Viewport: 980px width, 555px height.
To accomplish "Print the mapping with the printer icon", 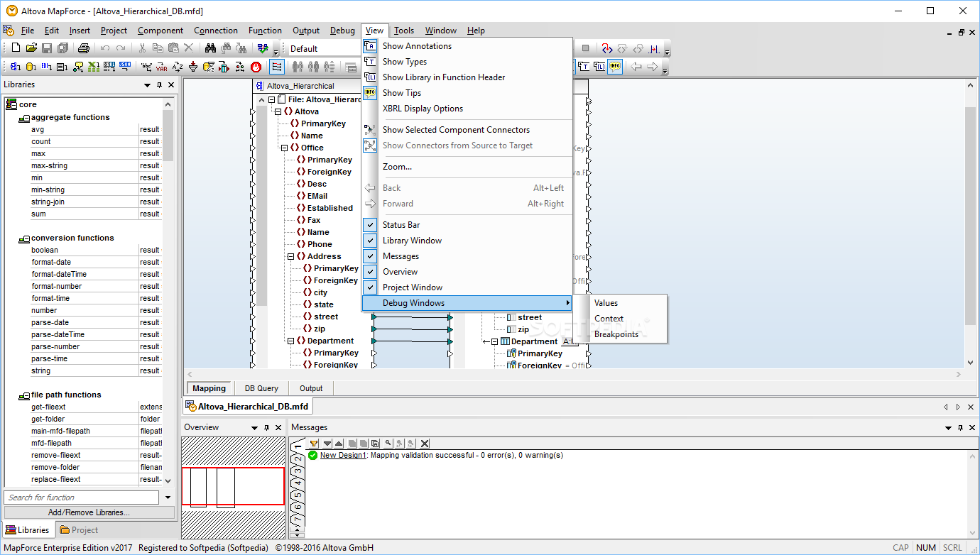I will tap(83, 48).
